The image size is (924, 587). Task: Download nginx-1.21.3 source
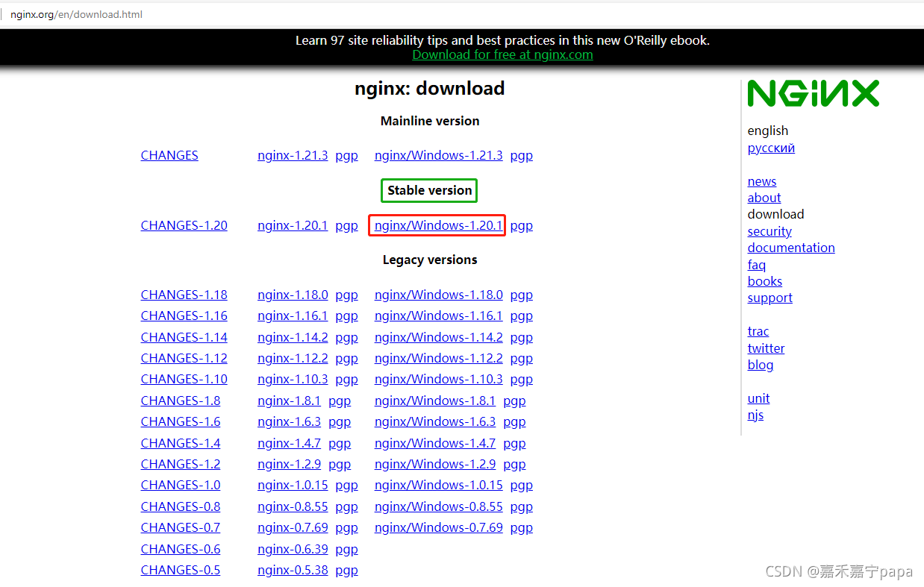point(293,155)
